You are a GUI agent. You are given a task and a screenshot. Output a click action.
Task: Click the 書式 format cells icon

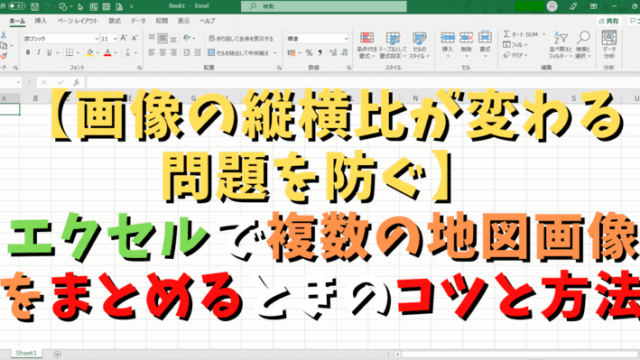(485, 38)
